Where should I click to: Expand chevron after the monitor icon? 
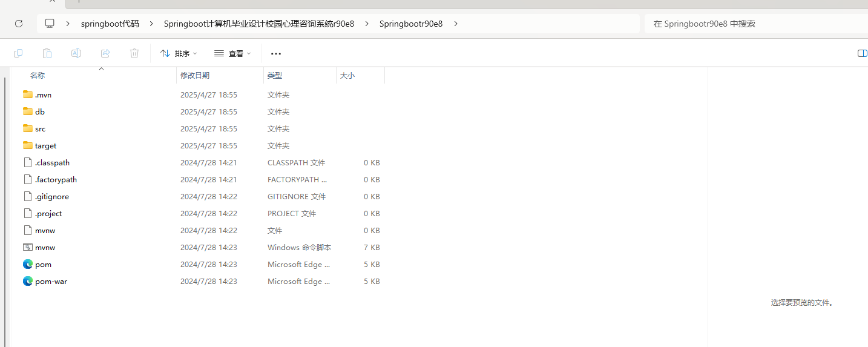coord(68,24)
